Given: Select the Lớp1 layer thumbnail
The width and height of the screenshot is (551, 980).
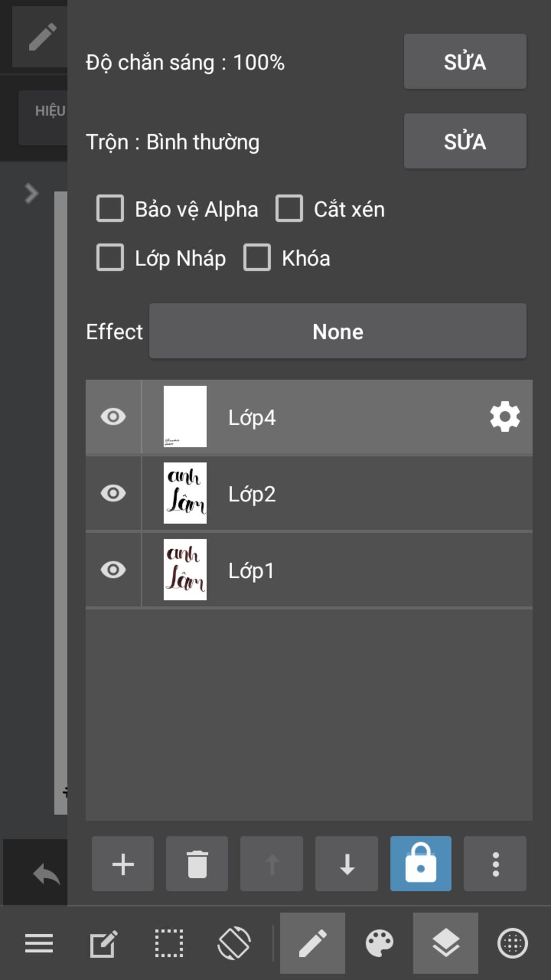Looking at the screenshot, I should pos(185,570).
